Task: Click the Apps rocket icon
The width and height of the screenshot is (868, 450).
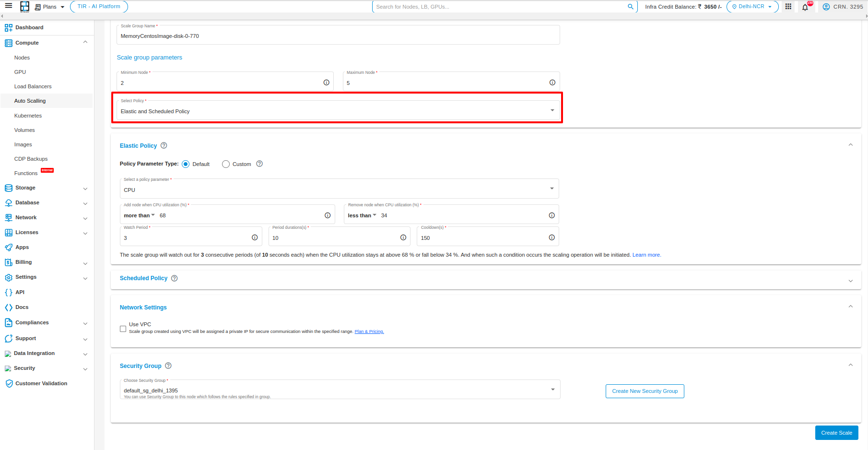Action: pos(9,248)
